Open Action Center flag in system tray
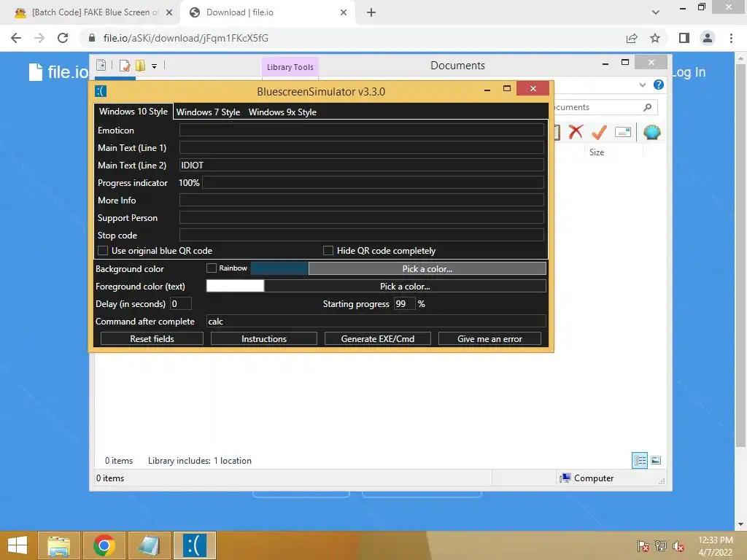 [643, 546]
